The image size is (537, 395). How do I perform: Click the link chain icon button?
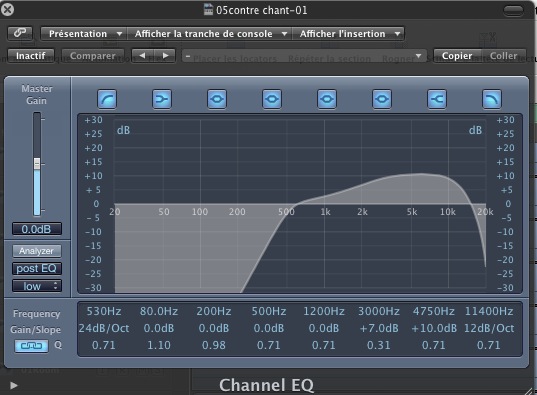click(20, 33)
